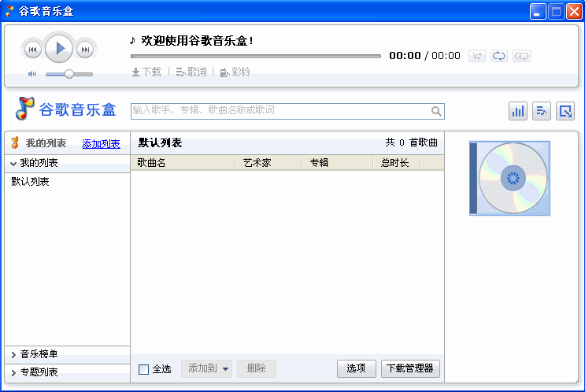This screenshot has height=392, width=585.
Task: Skip to the previous track
Action: (32, 50)
